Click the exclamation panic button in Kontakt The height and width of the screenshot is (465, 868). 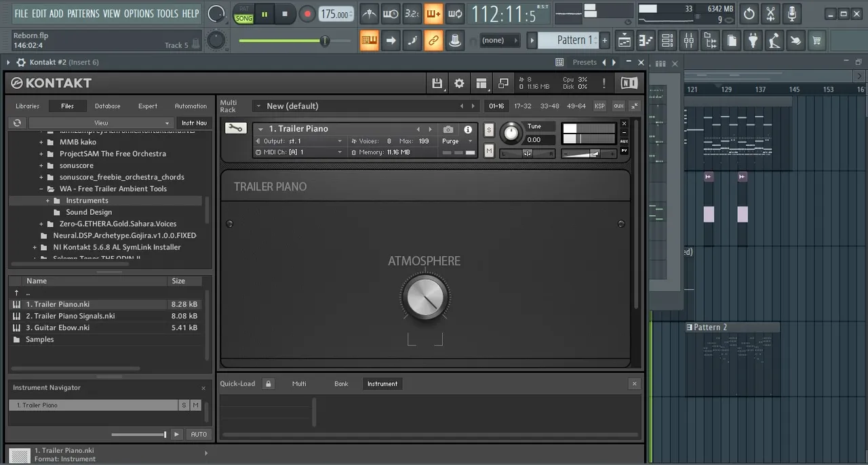[x=604, y=83]
